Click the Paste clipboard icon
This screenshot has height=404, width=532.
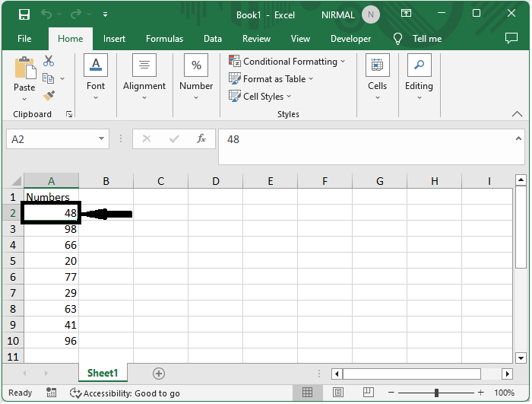pos(25,68)
